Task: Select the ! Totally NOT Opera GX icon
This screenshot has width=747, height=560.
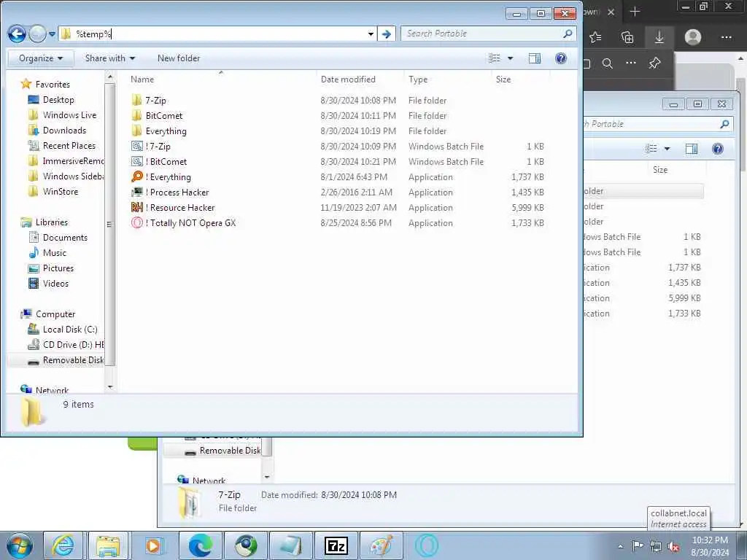Action: coord(136,222)
